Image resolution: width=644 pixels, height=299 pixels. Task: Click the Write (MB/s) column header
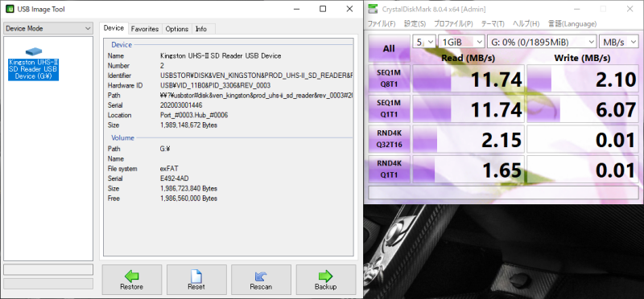point(582,58)
